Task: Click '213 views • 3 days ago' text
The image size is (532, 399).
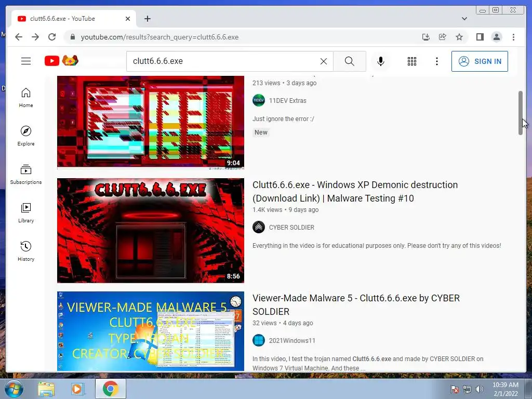Action: click(284, 83)
